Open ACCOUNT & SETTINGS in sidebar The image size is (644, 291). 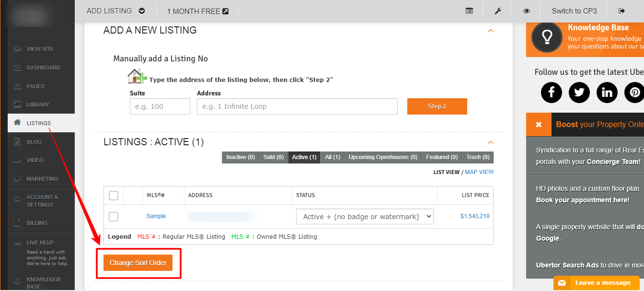point(43,201)
